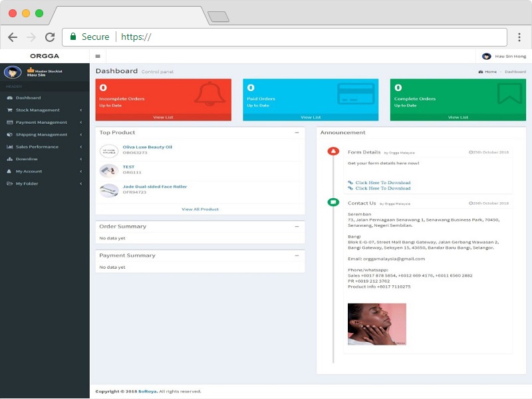Open the browser three-dot menu
Viewport: 532px width, 399px height.
click(519, 37)
